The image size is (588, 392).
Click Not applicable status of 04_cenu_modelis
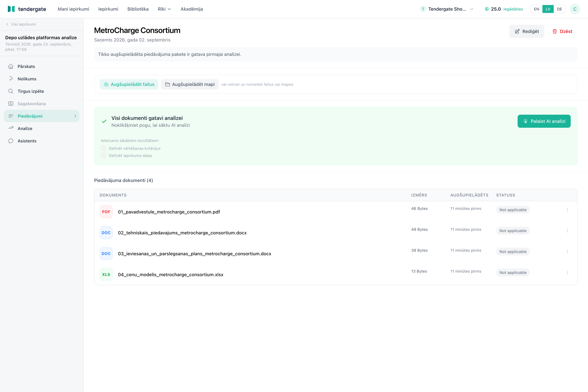pos(513,272)
